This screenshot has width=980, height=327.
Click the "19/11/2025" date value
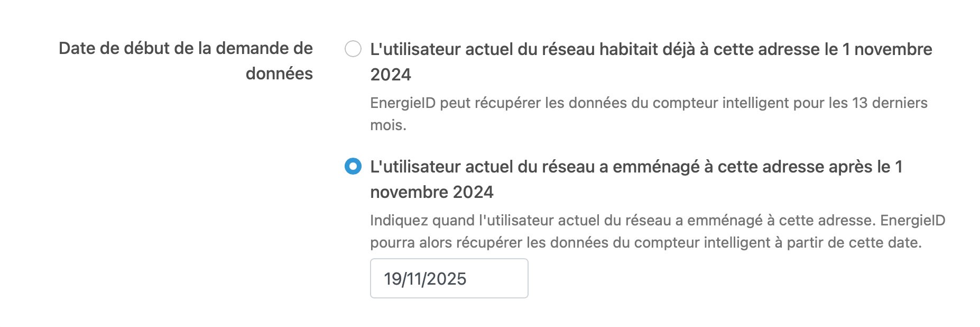(x=425, y=279)
